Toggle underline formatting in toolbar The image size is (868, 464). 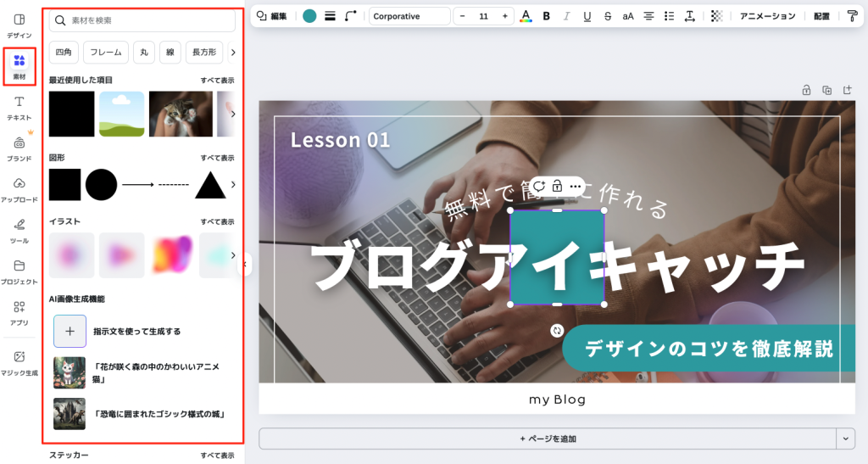587,16
